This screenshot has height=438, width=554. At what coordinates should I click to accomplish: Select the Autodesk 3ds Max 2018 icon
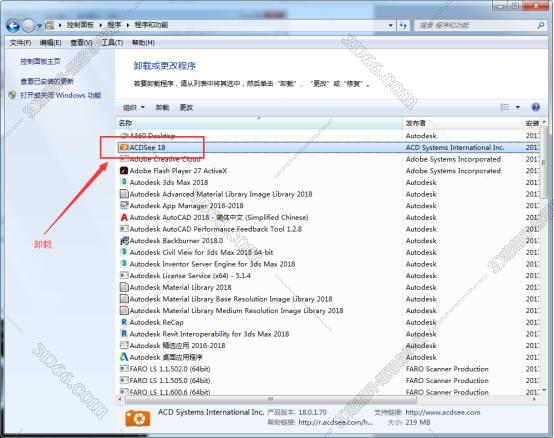(x=124, y=182)
